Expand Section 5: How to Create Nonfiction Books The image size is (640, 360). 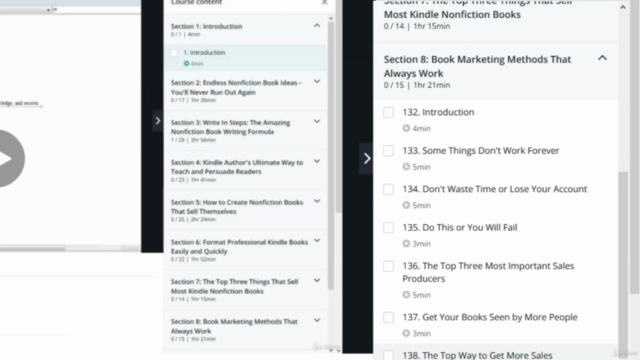317,201
